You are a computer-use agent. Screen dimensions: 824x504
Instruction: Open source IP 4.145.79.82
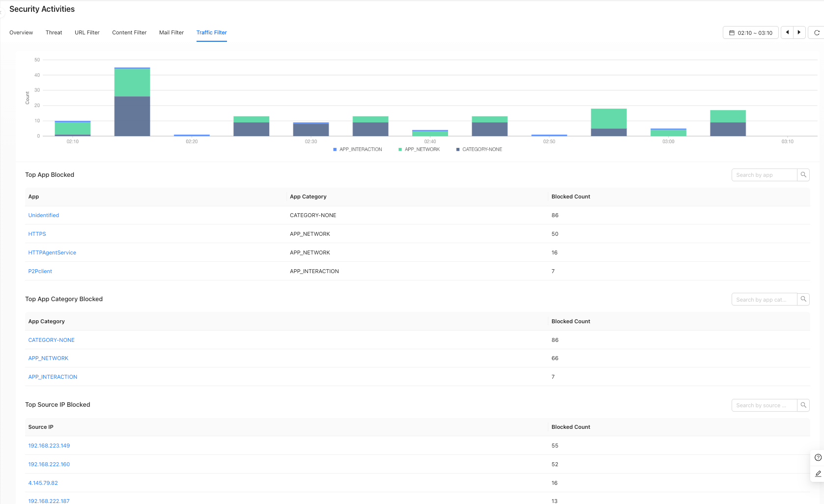point(43,483)
